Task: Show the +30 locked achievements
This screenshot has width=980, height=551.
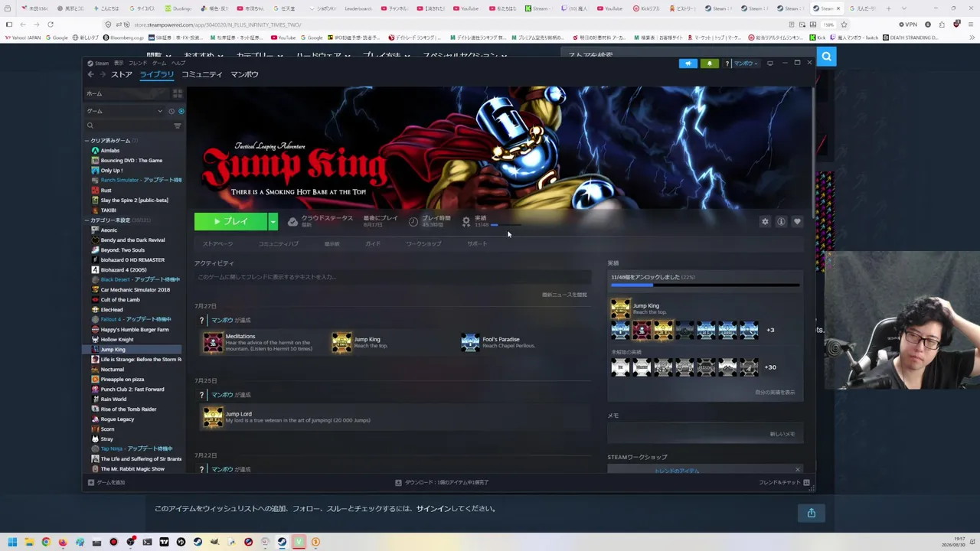Action: (x=770, y=367)
